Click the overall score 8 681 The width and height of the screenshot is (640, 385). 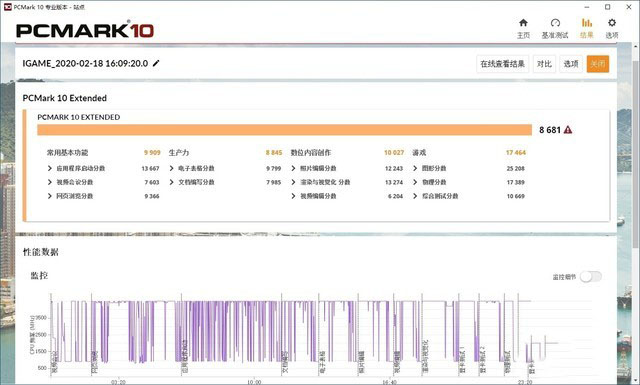point(550,130)
